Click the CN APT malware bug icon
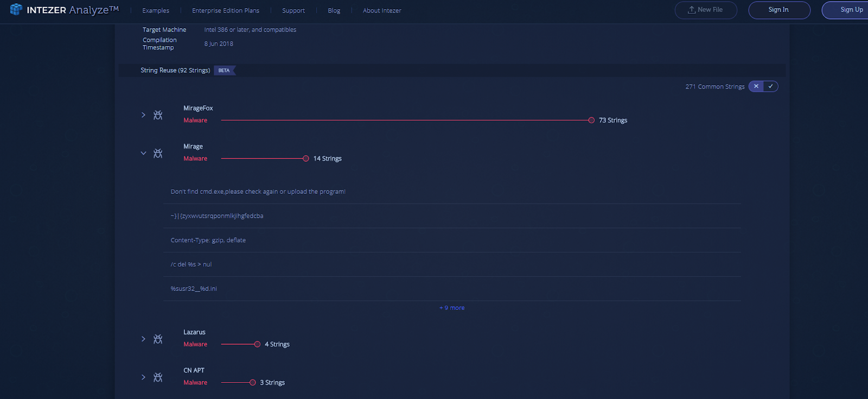This screenshot has height=399, width=868. pyautogui.click(x=158, y=377)
